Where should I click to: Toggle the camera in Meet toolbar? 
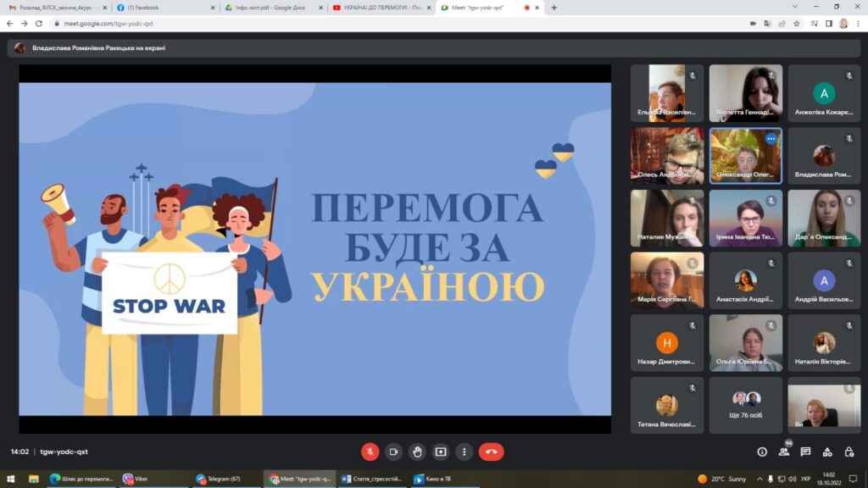click(393, 452)
